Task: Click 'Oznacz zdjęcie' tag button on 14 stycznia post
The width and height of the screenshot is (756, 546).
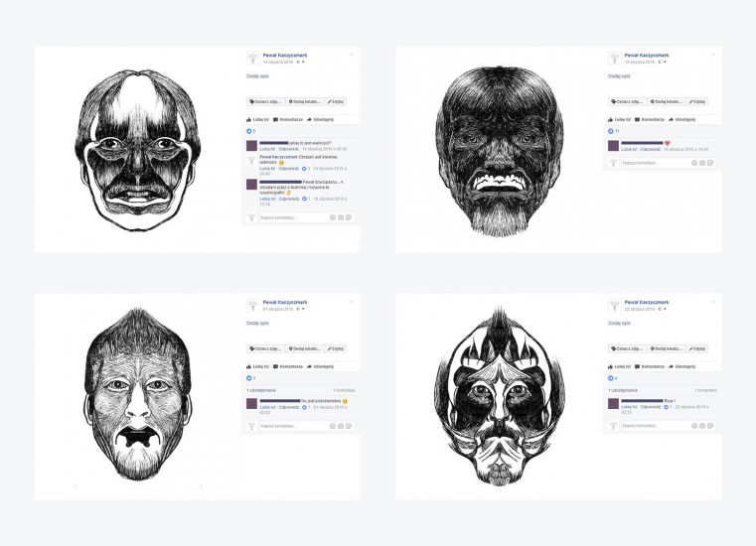Action: coord(265,101)
